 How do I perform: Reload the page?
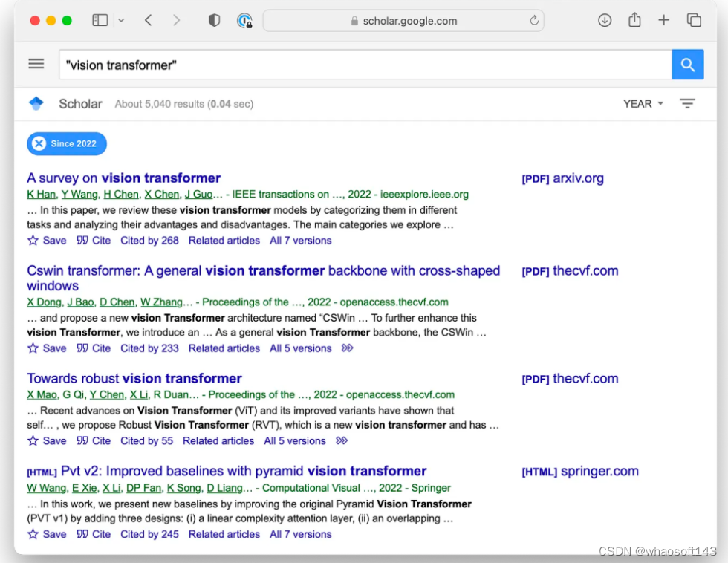pyautogui.click(x=534, y=20)
